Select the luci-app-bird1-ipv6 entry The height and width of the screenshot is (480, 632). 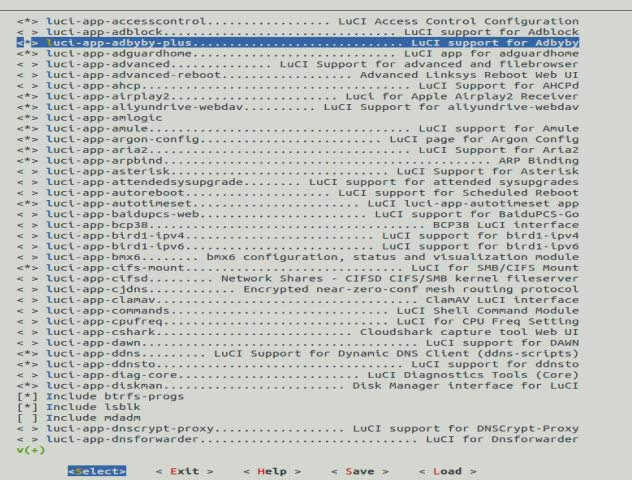pos(298,246)
